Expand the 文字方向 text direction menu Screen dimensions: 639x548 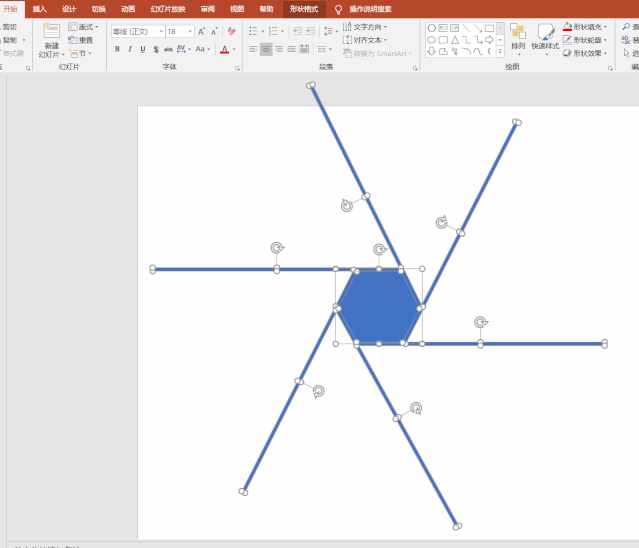tap(366, 27)
